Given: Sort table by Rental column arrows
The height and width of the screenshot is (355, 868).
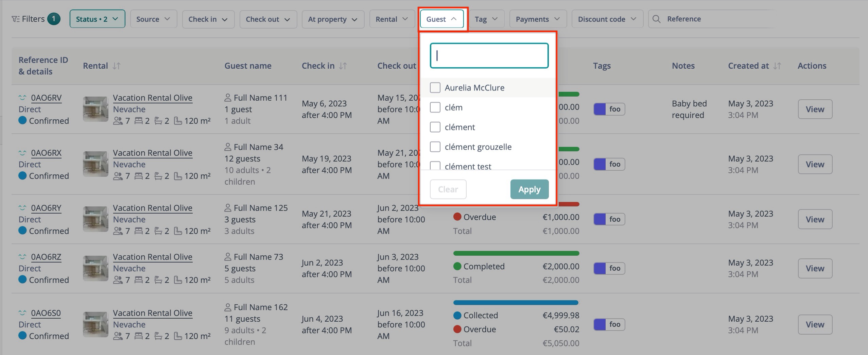Looking at the screenshot, I should coord(117,66).
